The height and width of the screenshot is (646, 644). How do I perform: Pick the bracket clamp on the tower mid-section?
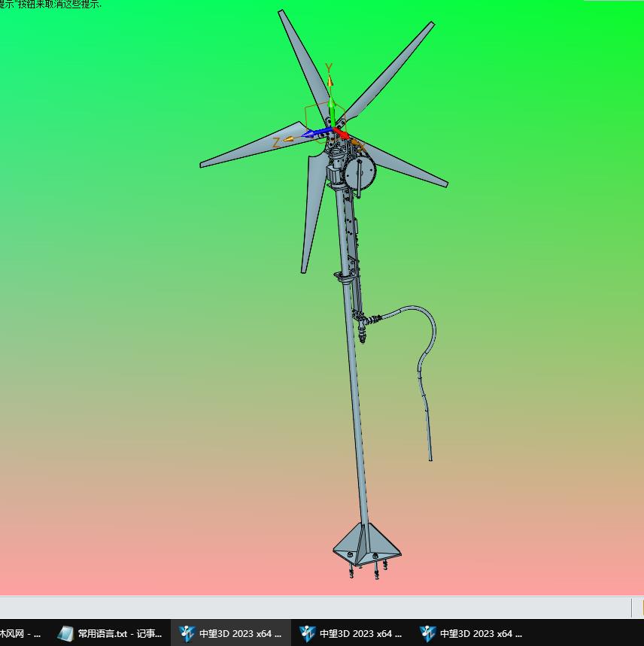(x=345, y=277)
